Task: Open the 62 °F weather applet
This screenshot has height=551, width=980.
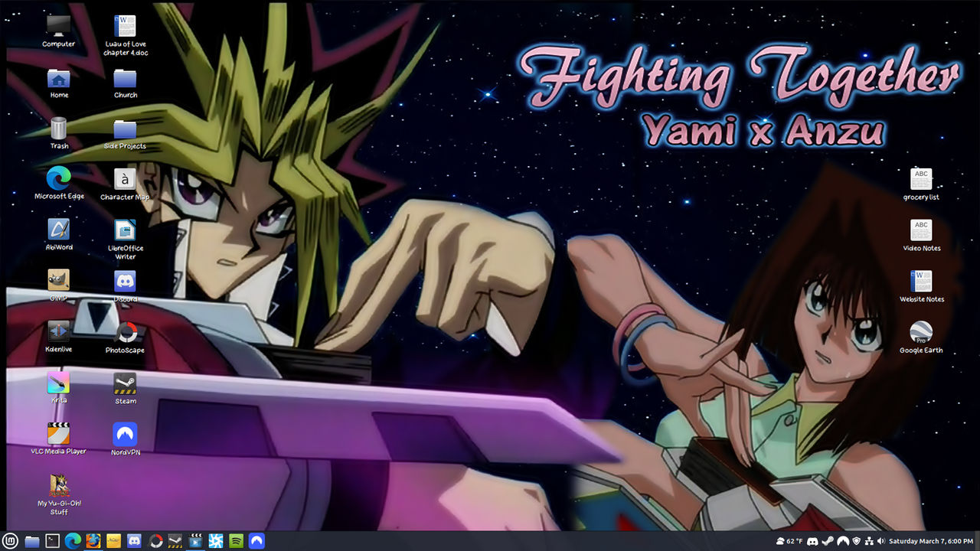Action: tap(789, 541)
